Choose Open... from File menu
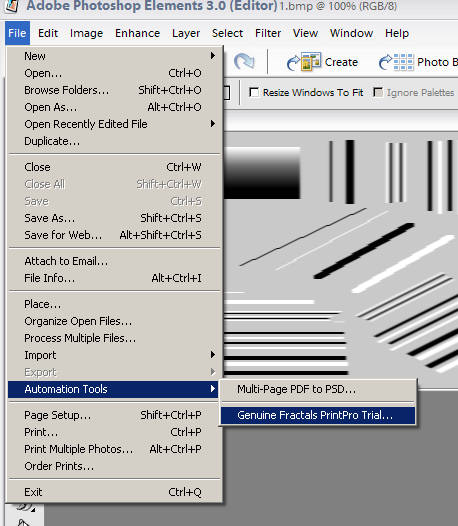The width and height of the screenshot is (458, 526). coord(114,73)
